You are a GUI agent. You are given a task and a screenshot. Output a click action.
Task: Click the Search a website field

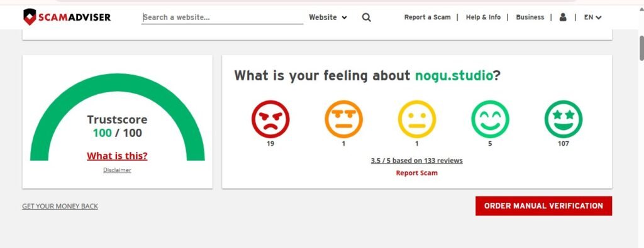[x=222, y=17]
